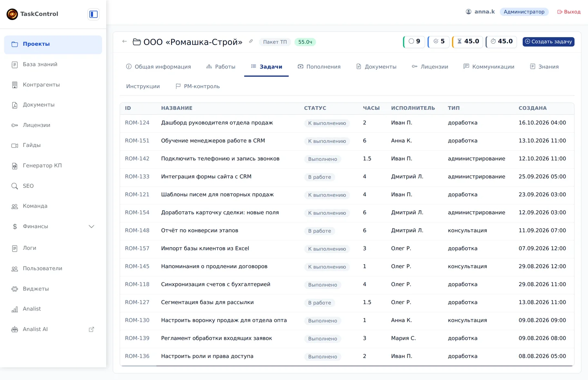The image size is (588, 380).
Task: Open the Документы sidebar icon
Action: coord(15,105)
